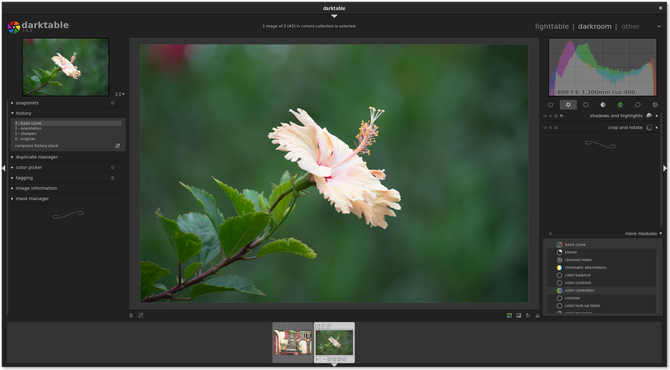Toggle crop and rotate module on/off
670x370 pixels.
545,127
